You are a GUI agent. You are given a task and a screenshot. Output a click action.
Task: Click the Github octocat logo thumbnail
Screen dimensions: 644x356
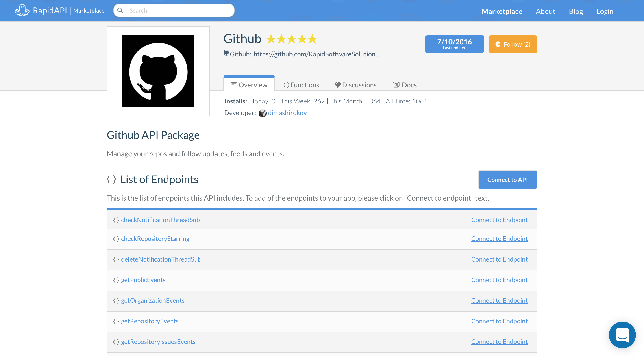point(158,71)
